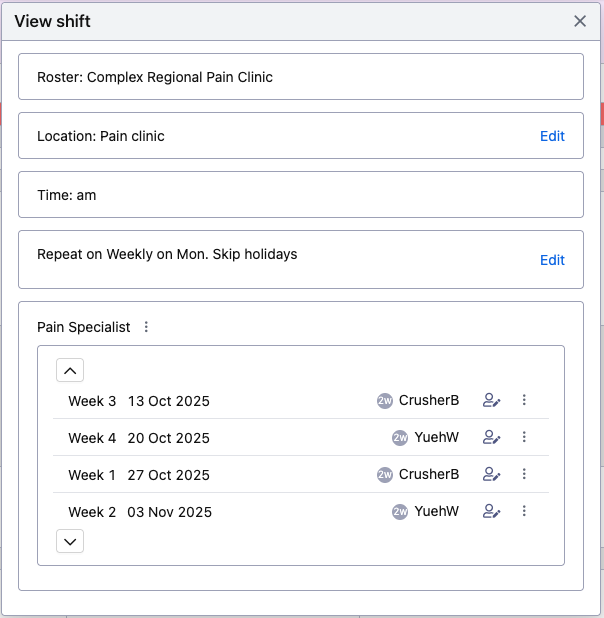Click the edit-person icon for 27 Oct 2025
The image size is (604, 618).
(x=492, y=474)
